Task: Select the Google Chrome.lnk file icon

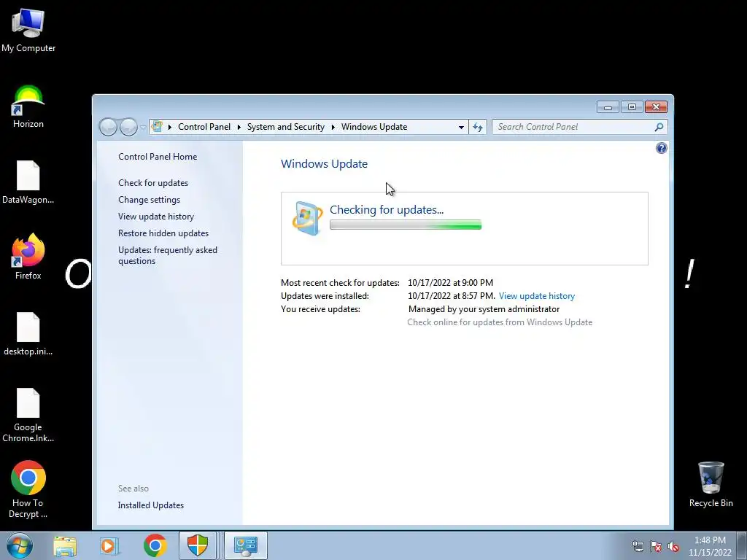Action: tap(28, 415)
